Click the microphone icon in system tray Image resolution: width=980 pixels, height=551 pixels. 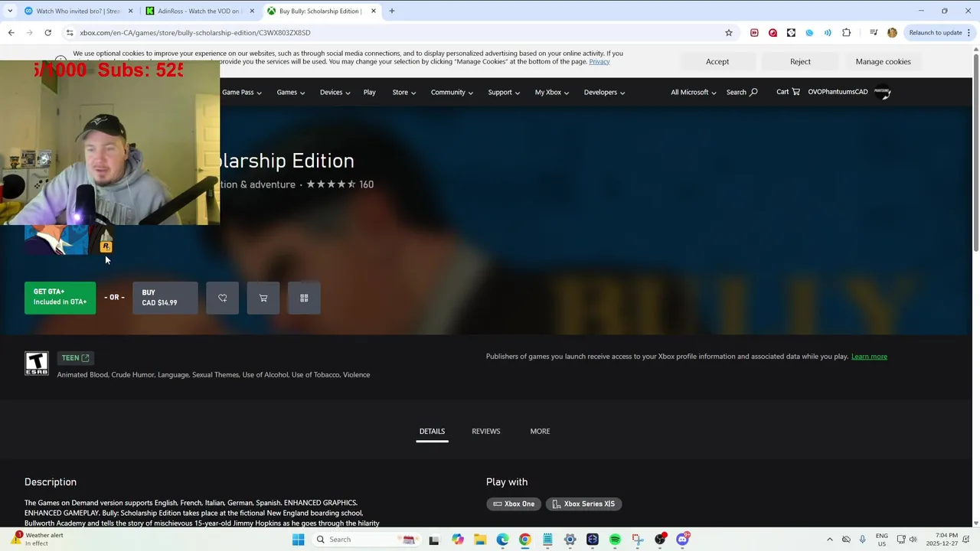click(863, 540)
